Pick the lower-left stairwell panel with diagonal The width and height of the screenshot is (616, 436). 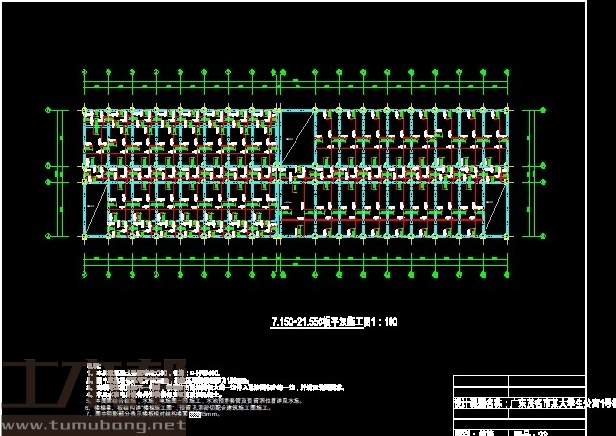point(95,208)
